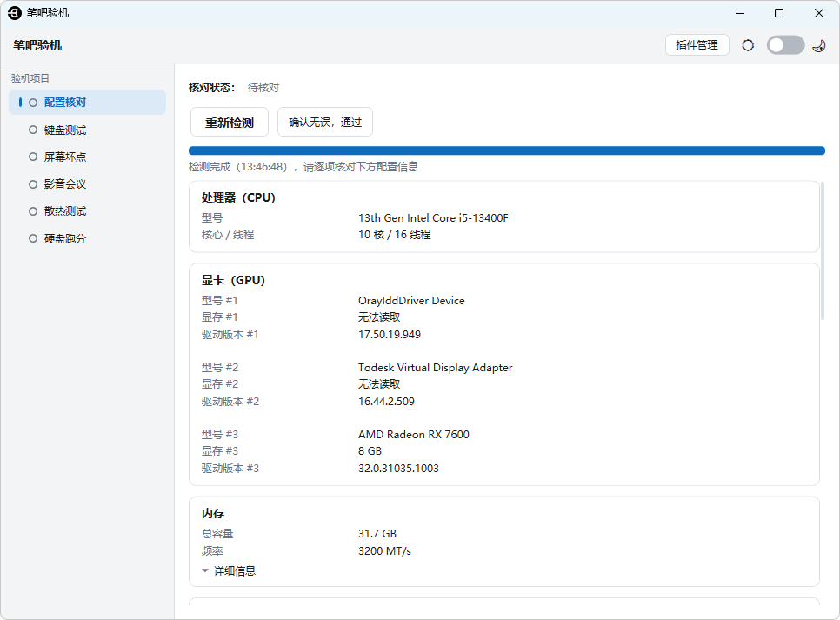Click Todesk Virtual Display Adapter text

pos(435,368)
